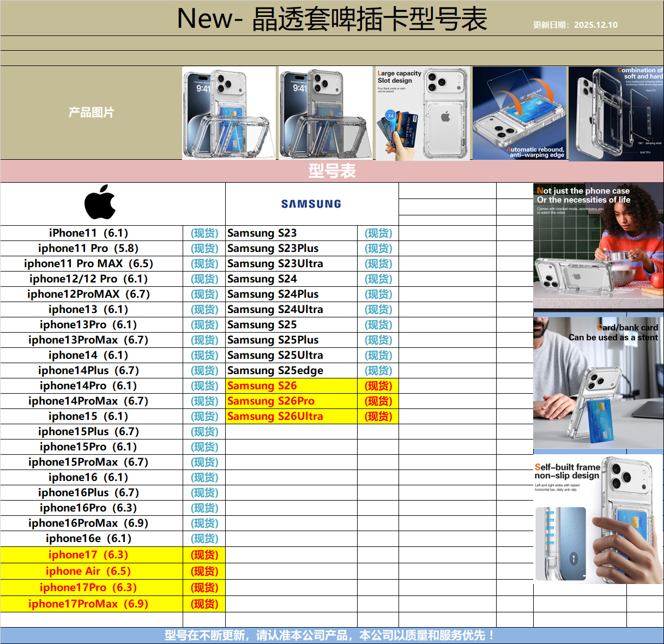Select the iphone15 (6.1) cell
The height and width of the screenshot is (644, 664).
[92, 416]
